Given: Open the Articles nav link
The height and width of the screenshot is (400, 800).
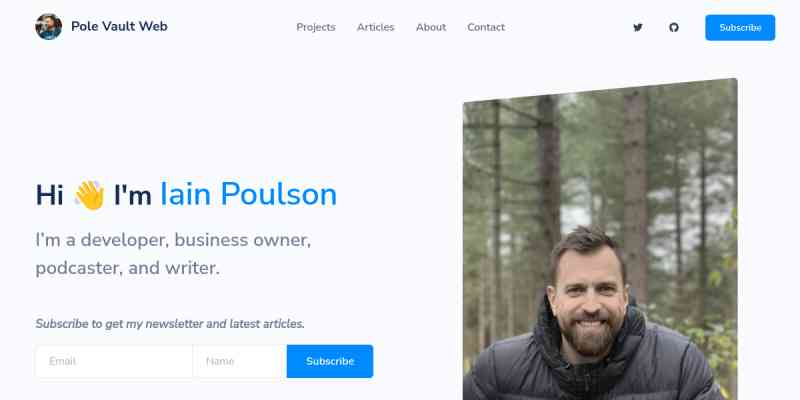Looking at the screenshot, I should (x=376, y=27).
